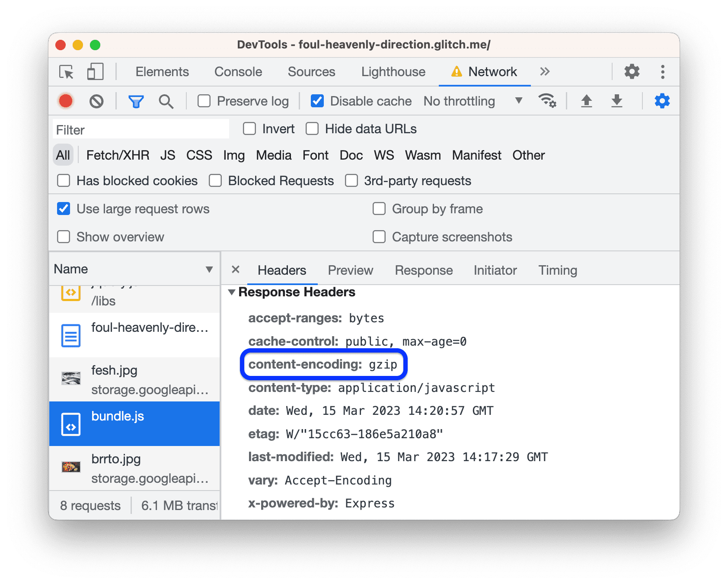Open network conditions Wi-Fi icon
Viewport: 728px width, 584px height.
pos(547,101)
